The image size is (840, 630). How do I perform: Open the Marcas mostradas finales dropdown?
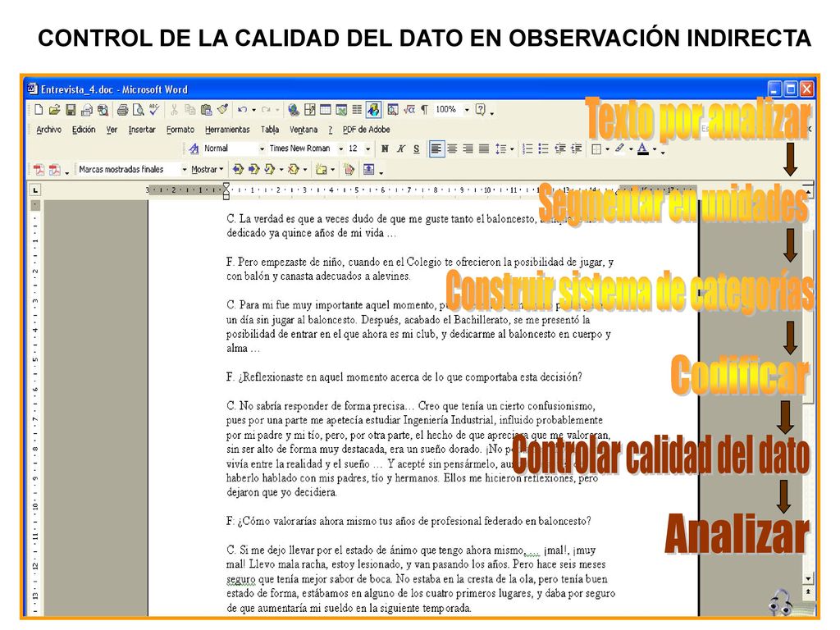(185, 170)
